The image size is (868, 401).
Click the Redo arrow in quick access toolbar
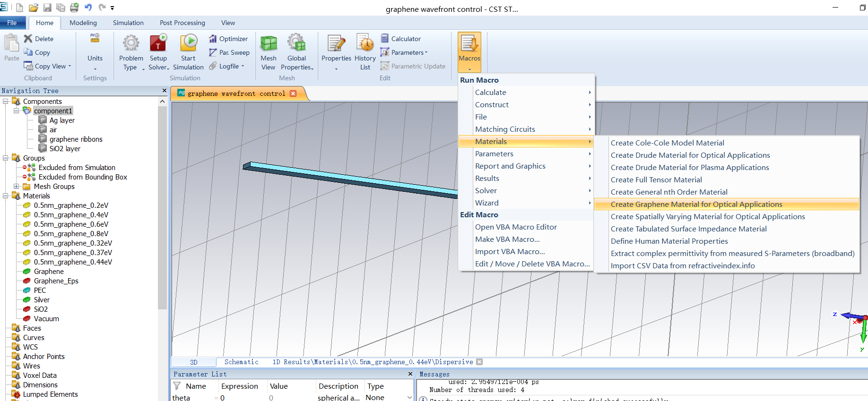(x=102, y=8)
